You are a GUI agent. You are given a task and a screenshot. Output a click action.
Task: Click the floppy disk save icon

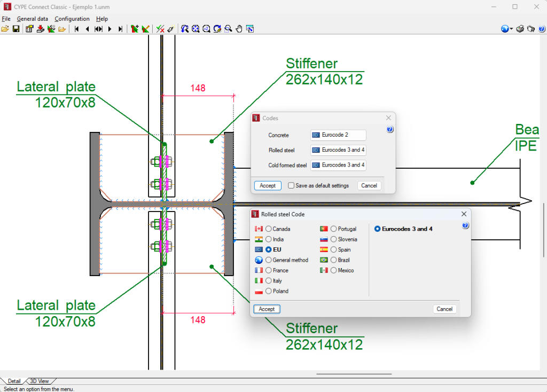click(16, 29)
